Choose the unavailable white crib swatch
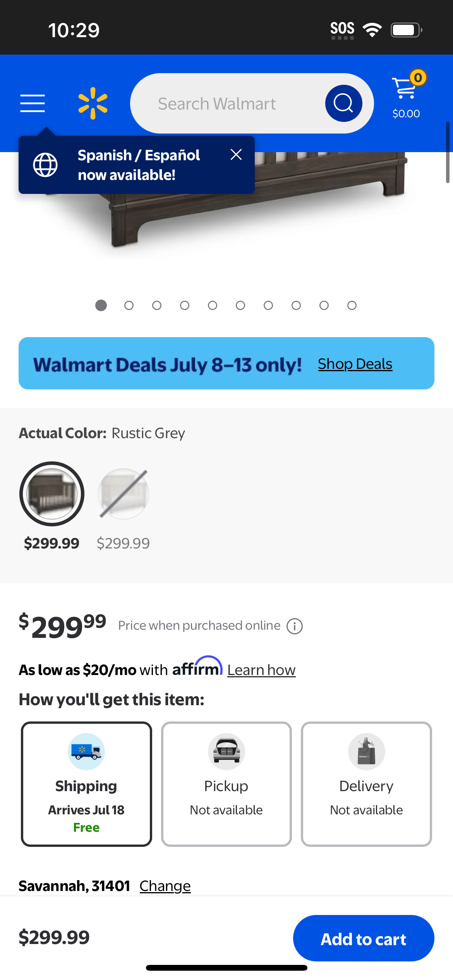Viewport: 453px width, 980px height. click(x=124, y=494)
